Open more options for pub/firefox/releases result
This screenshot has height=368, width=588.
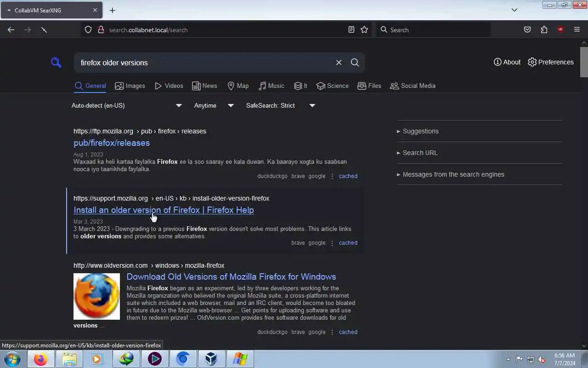(x=332, y=176)
